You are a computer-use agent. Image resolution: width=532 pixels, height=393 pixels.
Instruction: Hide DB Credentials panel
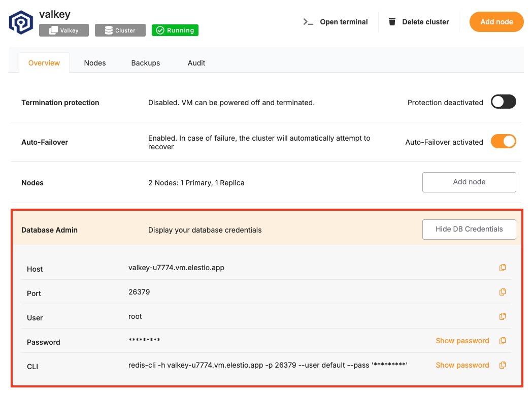coord(469,229)
